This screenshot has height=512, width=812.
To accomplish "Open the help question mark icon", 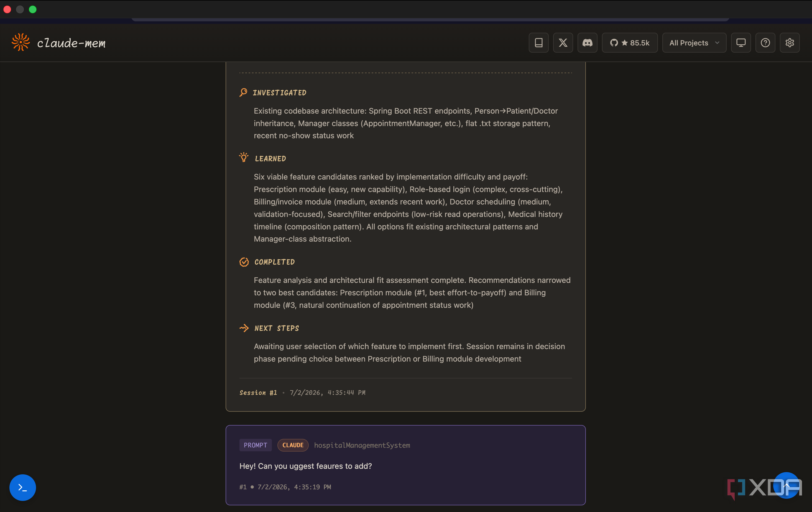I will (765, 43).
